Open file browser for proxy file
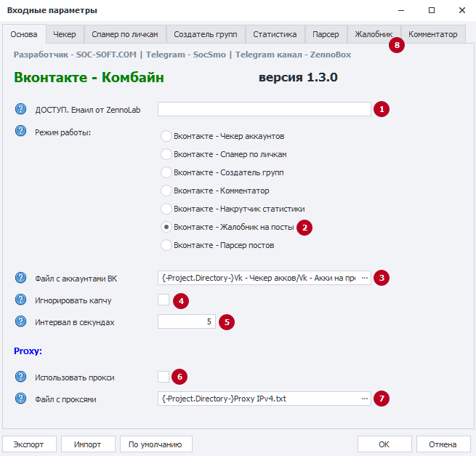Screen dimensions: 476x456 (365, 399)
